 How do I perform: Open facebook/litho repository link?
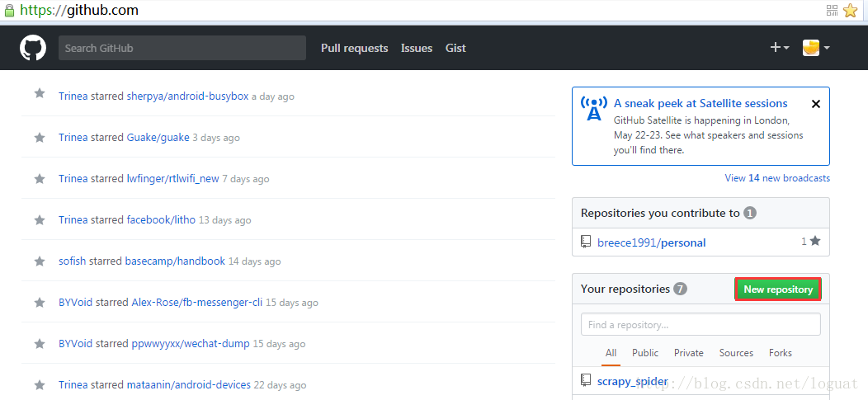(161, 219)
